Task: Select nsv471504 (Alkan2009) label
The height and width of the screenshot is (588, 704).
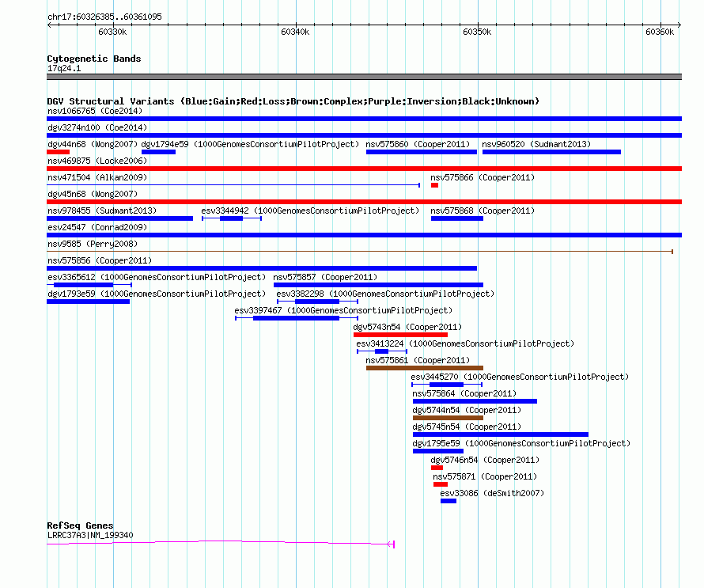Action: pos(97,177)
